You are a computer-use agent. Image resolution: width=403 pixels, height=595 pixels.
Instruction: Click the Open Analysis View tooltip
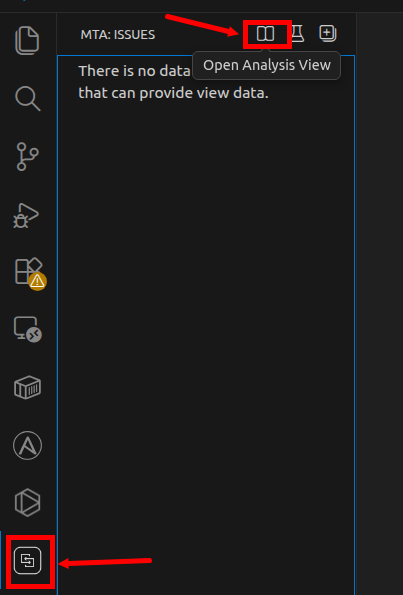coord(267,65)
